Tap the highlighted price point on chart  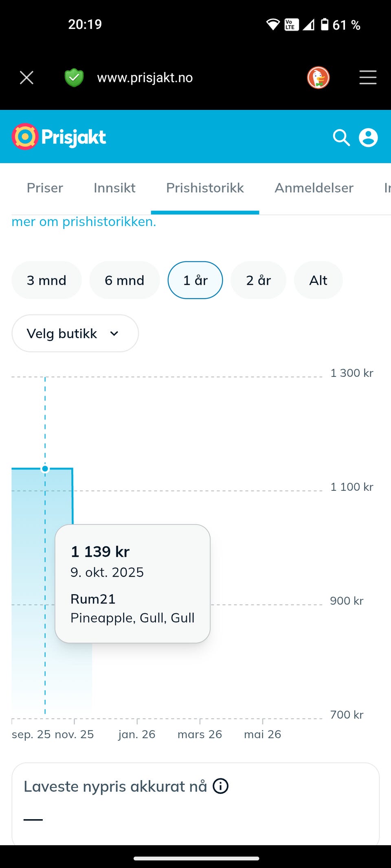pos(45,469)
